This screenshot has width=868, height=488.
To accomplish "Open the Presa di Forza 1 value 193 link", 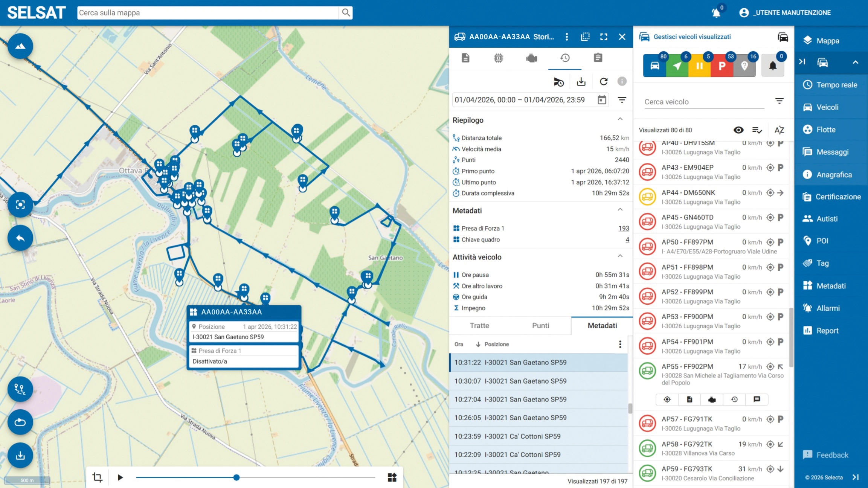I will 624,228.
